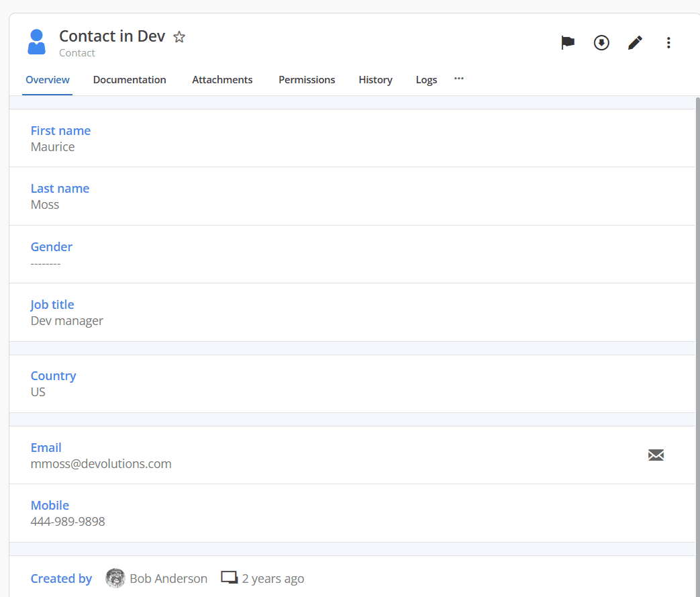Click the Bob Anderson creator name
The image size is (700, 597).
coord(168,578)
